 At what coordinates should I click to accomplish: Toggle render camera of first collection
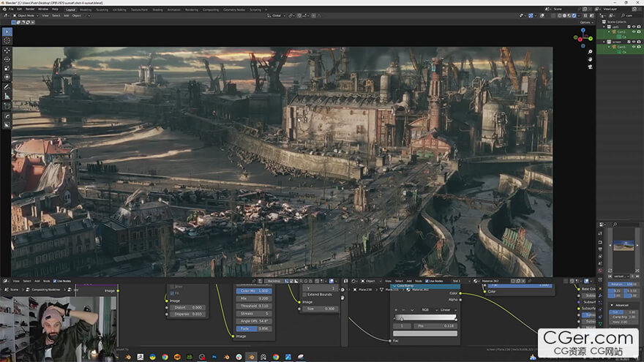tap(639, 26)
